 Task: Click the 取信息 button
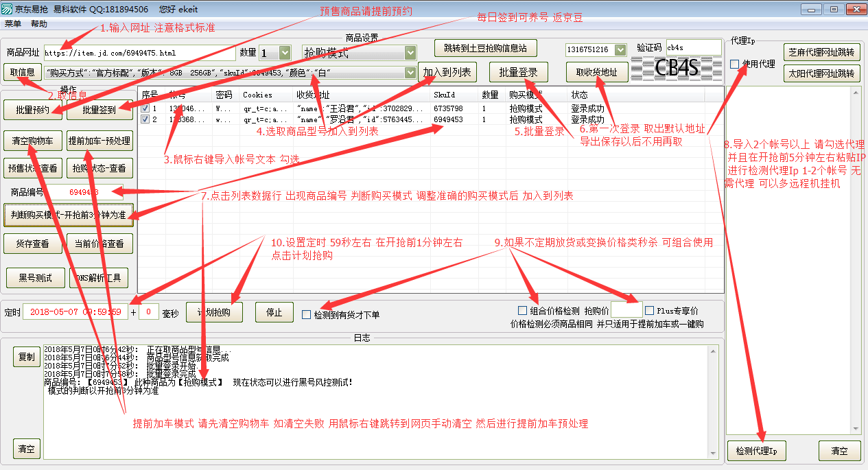[x=23, y=73]
